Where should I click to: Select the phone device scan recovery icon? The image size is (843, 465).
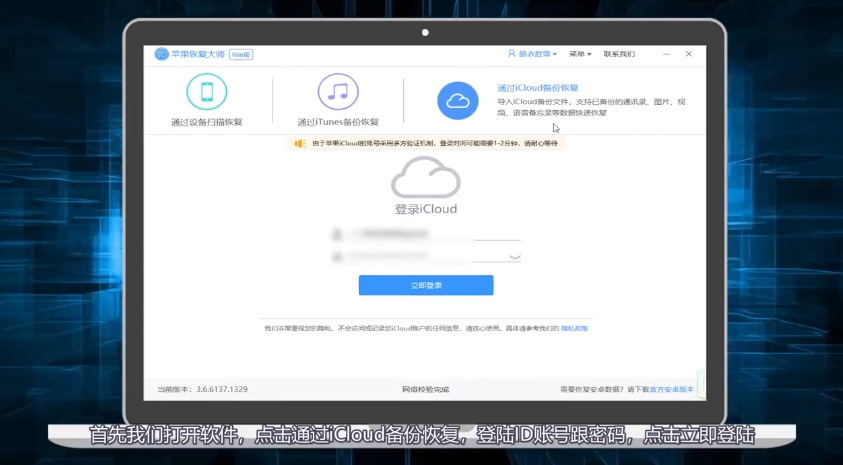click(x=207, y=92)
